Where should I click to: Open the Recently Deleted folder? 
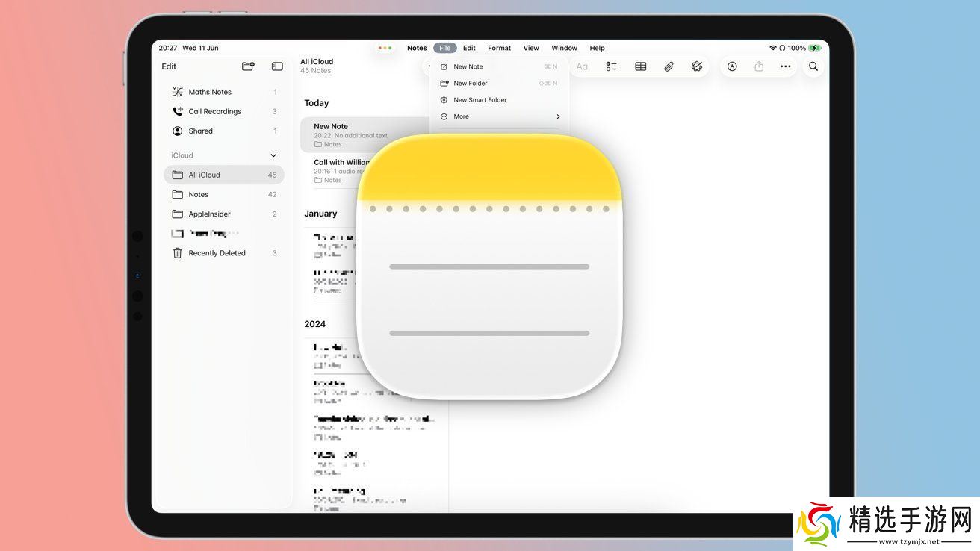[x=217, y=253]
